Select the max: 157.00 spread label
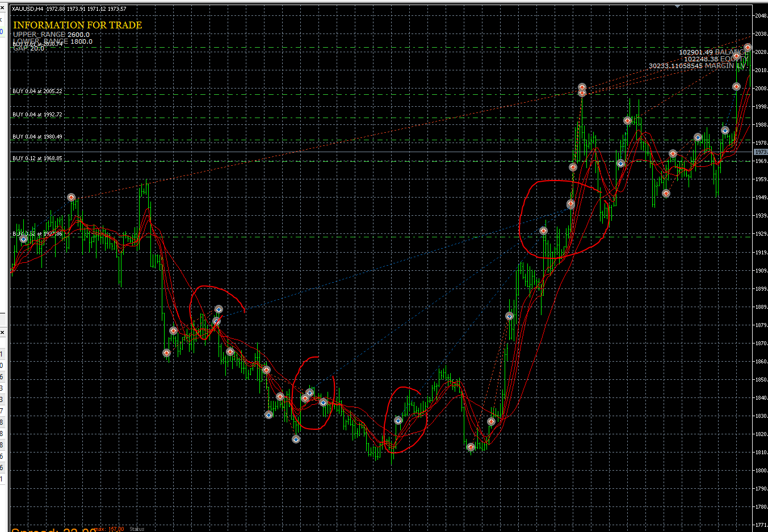The height and width of the screenshot is (532, 768). click(110, 529)
